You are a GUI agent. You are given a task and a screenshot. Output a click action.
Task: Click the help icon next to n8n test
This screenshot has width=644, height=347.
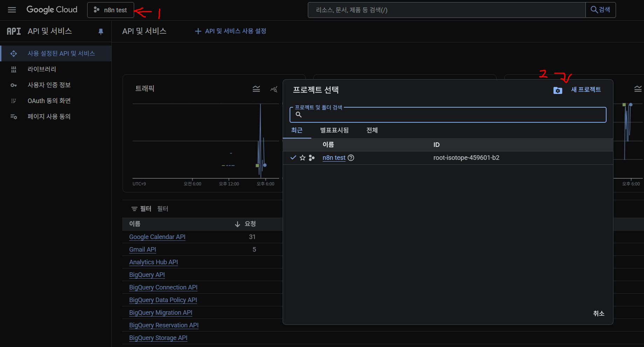(351, 158)
